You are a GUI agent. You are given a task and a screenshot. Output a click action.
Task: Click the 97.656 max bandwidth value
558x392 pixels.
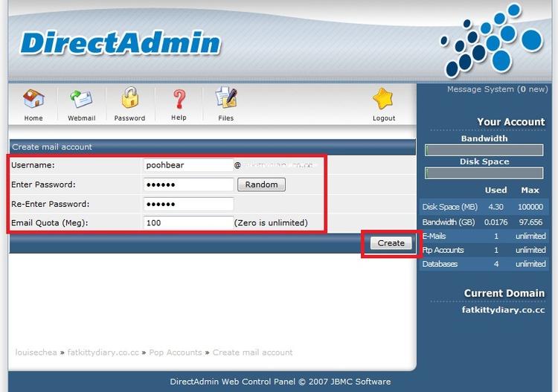(x=530, y=222)
